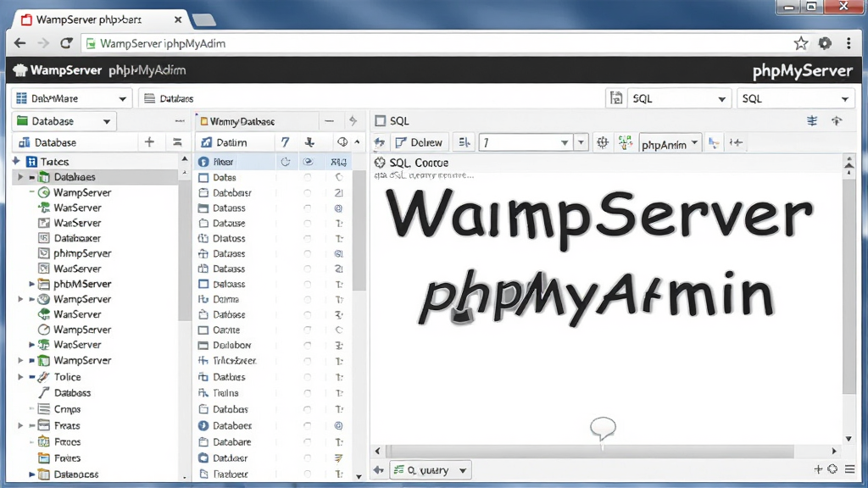Click the arrow icon left of Query dropdown
The height and width of the screenshot is (488, 868).
tap(379, 470)
